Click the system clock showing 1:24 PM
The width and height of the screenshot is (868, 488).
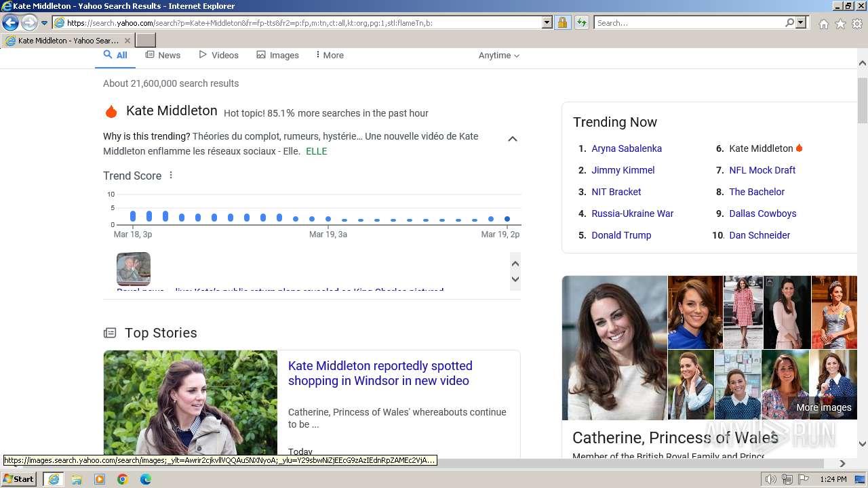[833, 479]
